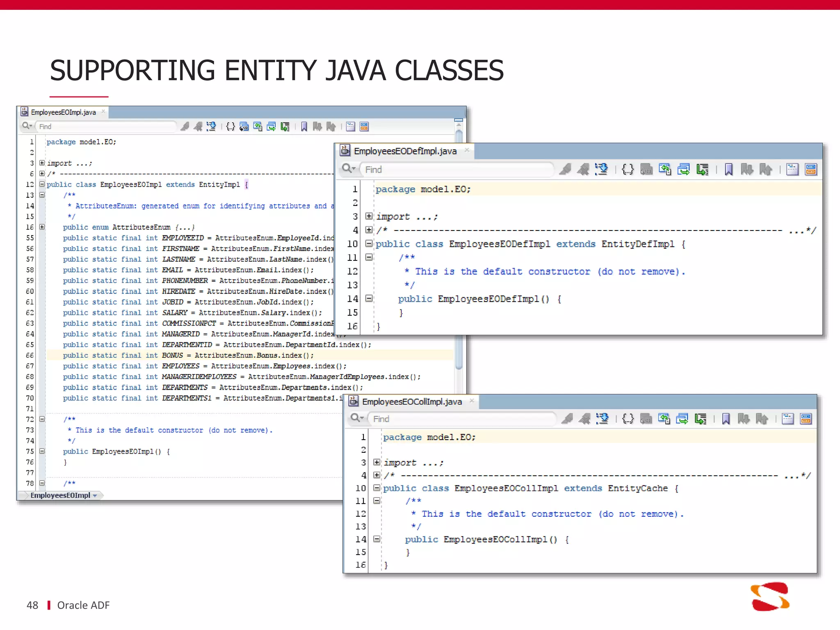Click blue down-arrow lines icon in EmployeesEODefImpl.java toolbar

[602, 169]
